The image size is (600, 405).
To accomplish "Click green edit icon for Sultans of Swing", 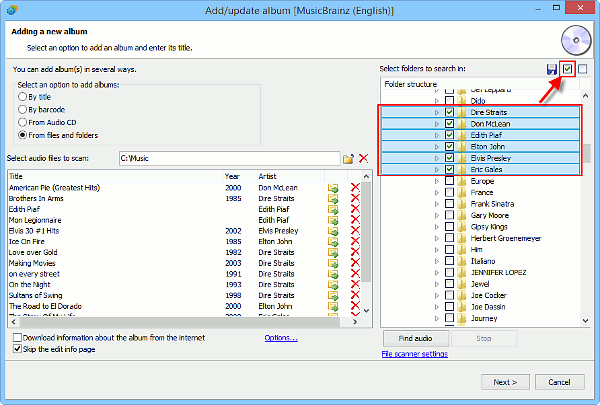I will pos(333,296).
